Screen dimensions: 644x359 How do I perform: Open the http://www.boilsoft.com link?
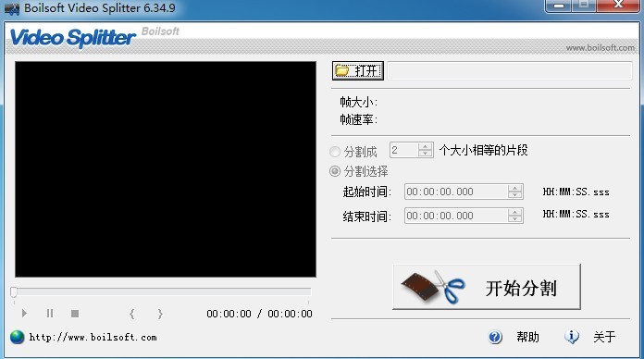click(93, 337)
